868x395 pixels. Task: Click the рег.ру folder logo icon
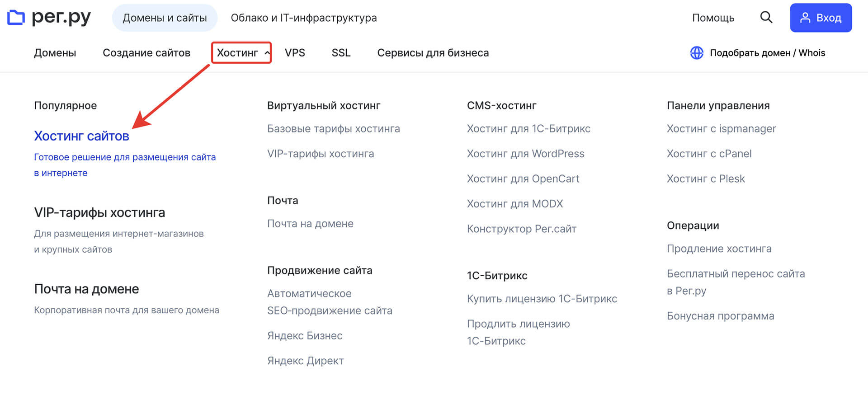point(16,17)
